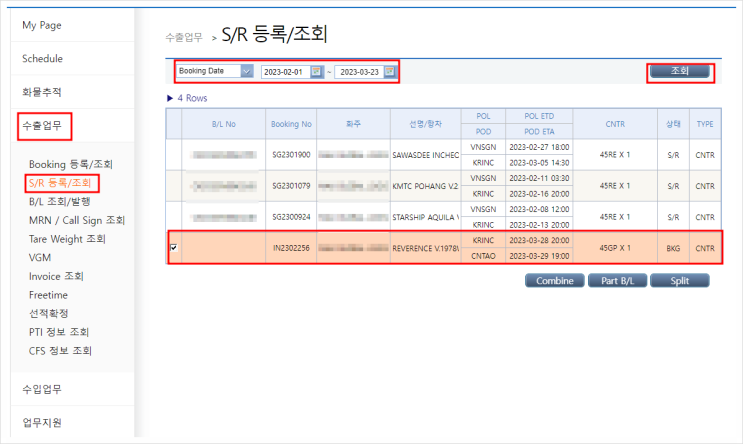This screenshot has width=743, height=444.
Task: Go to Booking 등록/조회
Action: point(71,164)
